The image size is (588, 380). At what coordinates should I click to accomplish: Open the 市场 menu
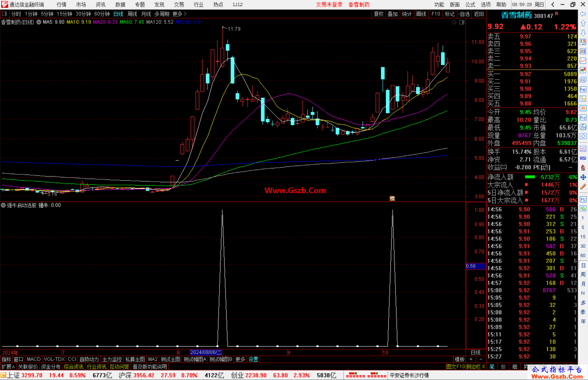tap(81, 5)
